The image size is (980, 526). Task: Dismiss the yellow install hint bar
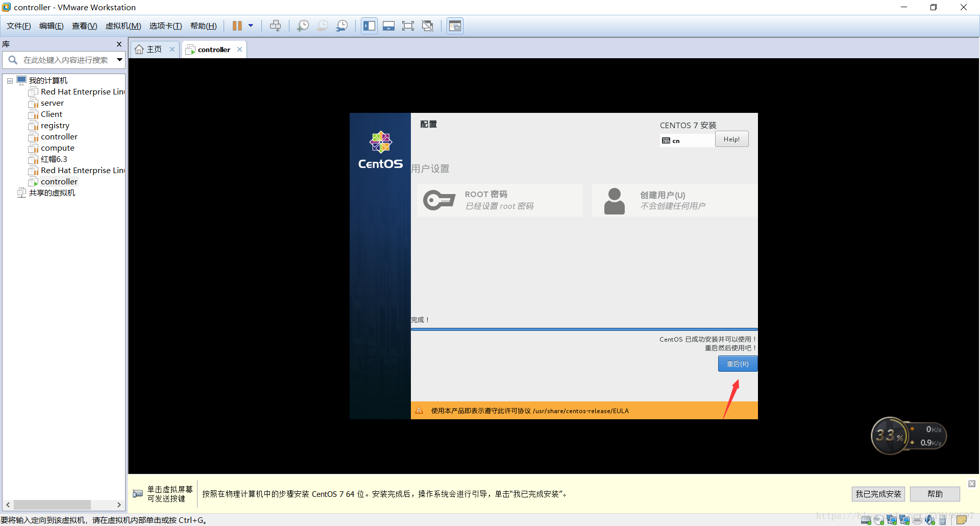972,484
